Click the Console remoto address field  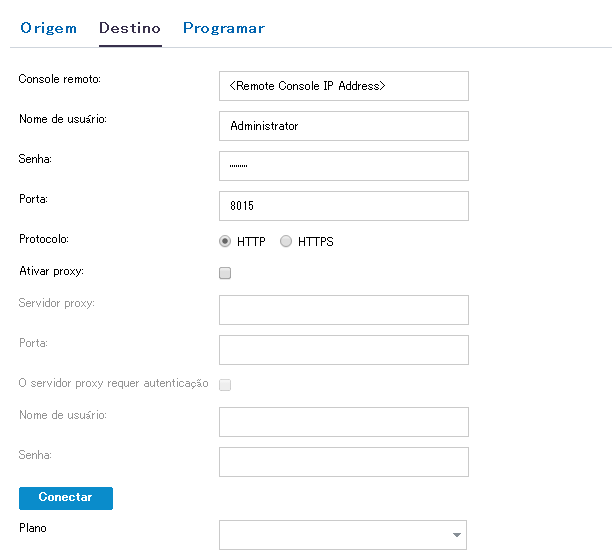click(343, 86)
